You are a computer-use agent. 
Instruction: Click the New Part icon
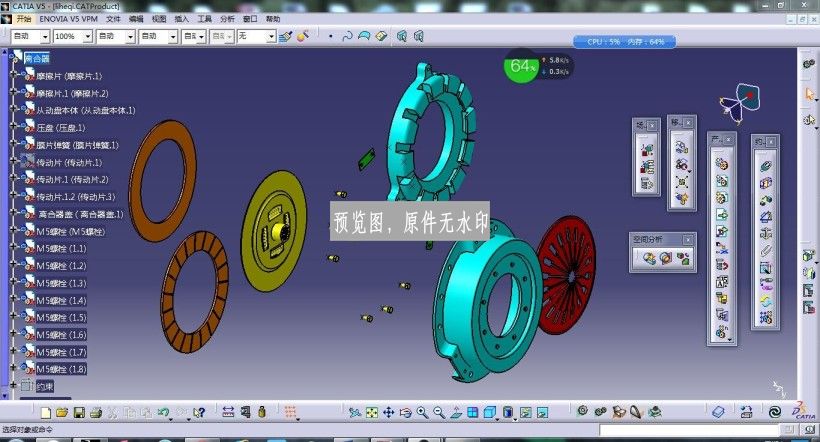pyautogui.click(x=722, y=198)
